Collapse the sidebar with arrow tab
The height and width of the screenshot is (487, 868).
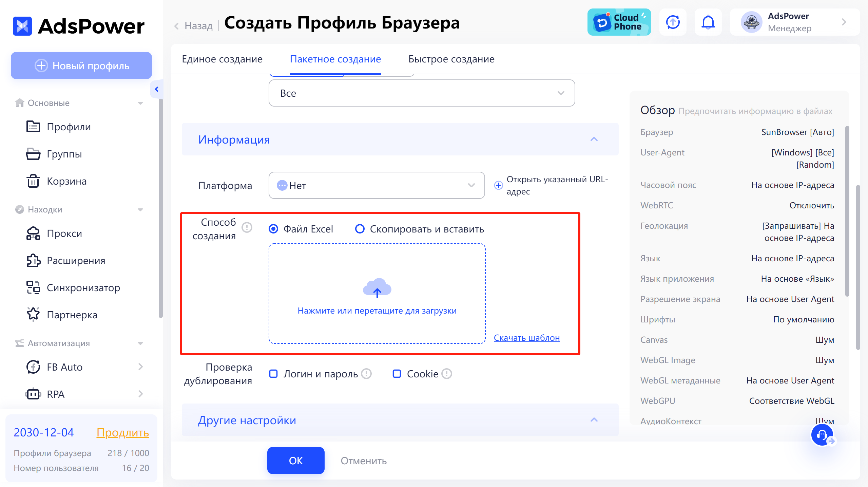pos(156,89)
